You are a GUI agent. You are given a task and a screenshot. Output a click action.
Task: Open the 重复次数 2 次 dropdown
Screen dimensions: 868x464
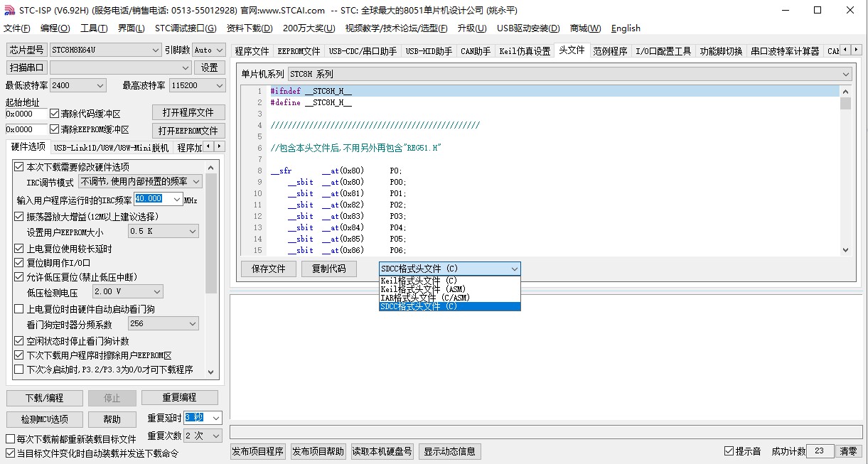(203, 436)
